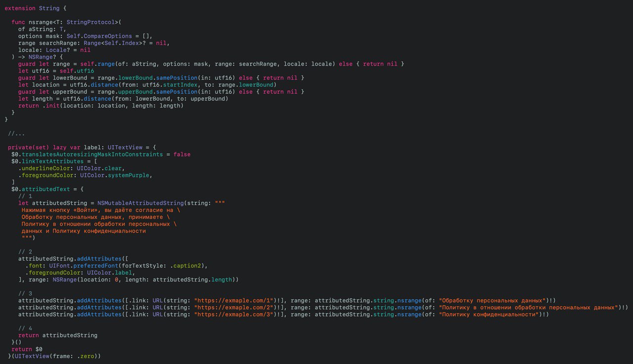This screenshot has width=633, height=364.
Task: Click the "Обработку персональных данных" nsrange argument
Action: 493,300
